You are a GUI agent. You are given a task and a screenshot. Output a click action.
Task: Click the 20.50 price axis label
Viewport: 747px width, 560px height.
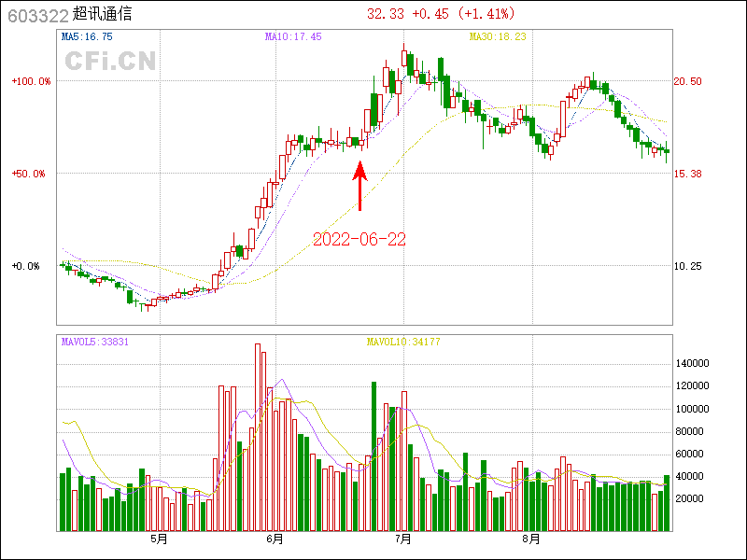(687, 81)
